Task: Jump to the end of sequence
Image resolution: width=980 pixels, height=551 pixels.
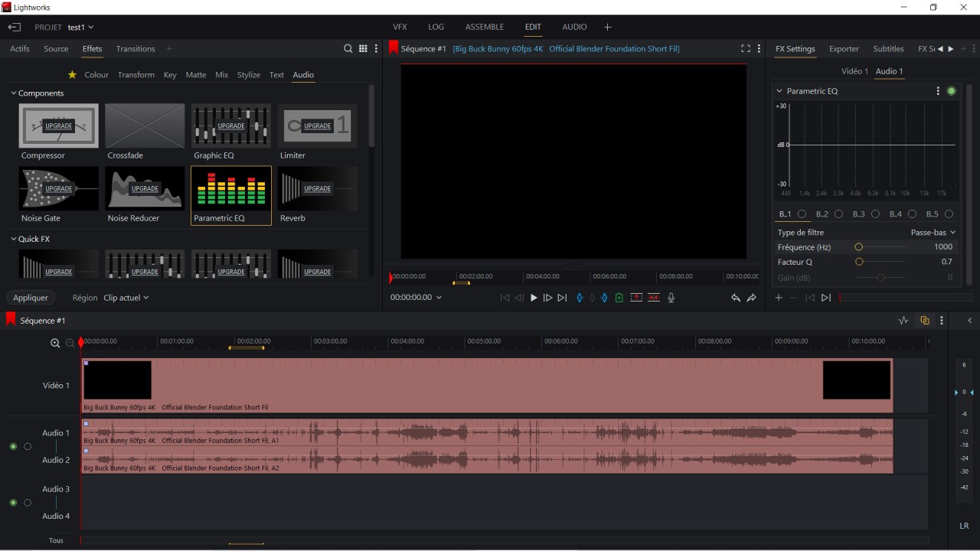Action: point(562,298)
